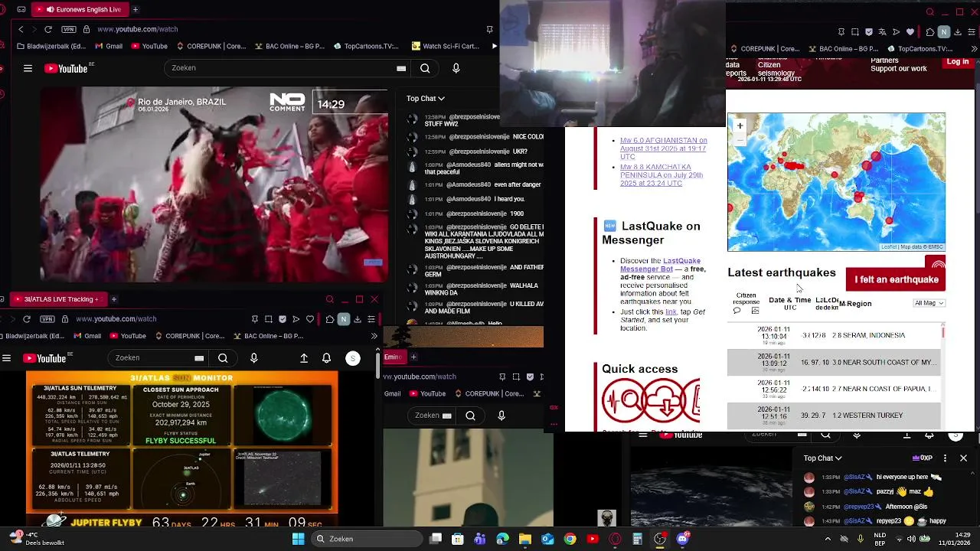980x551 pixels.
Task: Click search magnifier in 3I/ATLAS YouTube window
Action: [x=223, y=358]
